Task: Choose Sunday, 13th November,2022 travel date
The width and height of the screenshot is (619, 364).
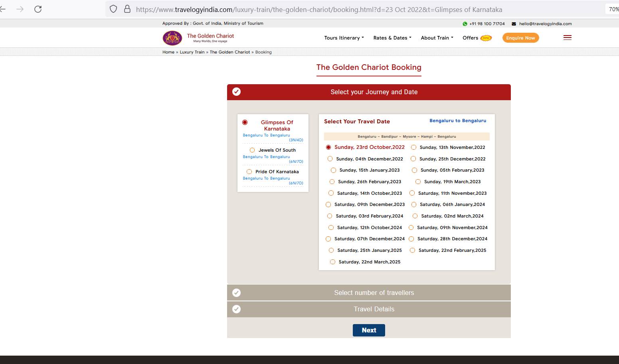Action: tap(414, 147)
